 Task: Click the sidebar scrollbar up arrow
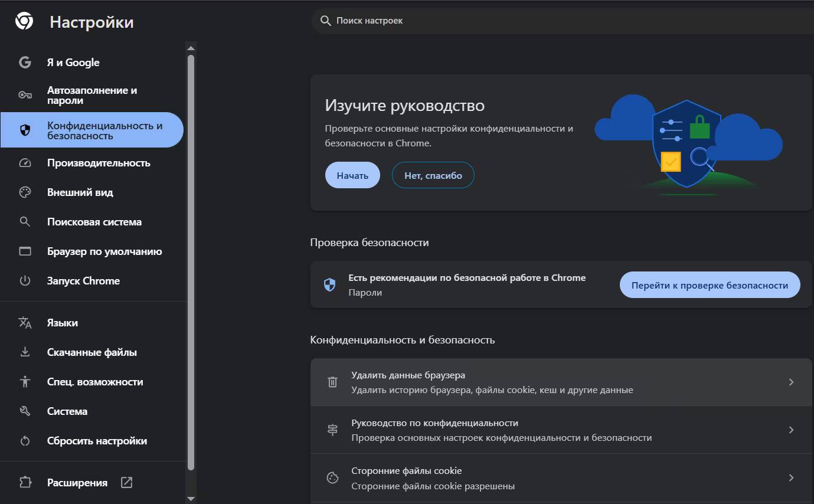pos(190,47)
